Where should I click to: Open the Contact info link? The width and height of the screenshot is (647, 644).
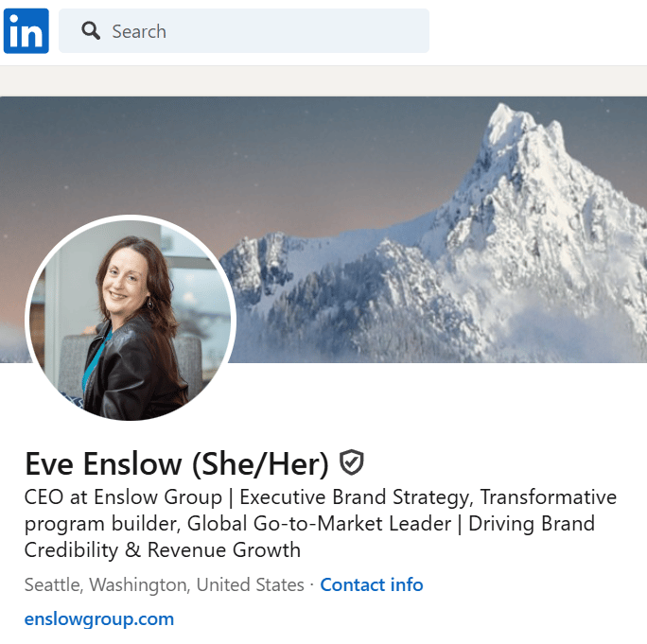pos(372,584)
